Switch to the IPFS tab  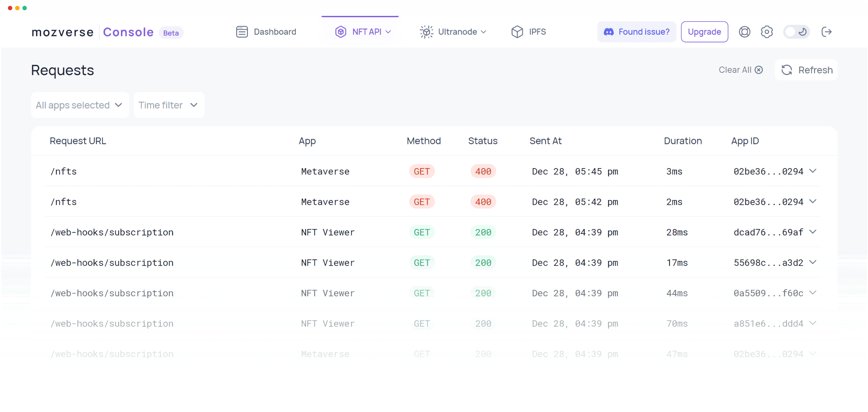coord(537,32)
